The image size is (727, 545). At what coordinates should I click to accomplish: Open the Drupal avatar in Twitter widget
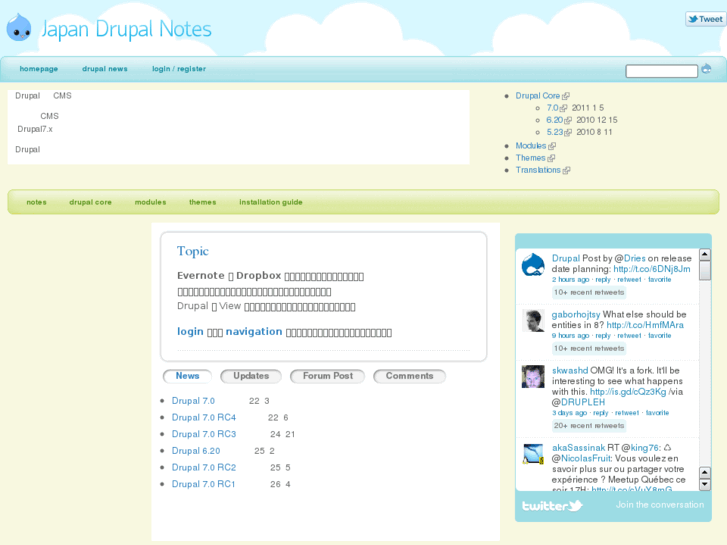click(x=533, y=265)
